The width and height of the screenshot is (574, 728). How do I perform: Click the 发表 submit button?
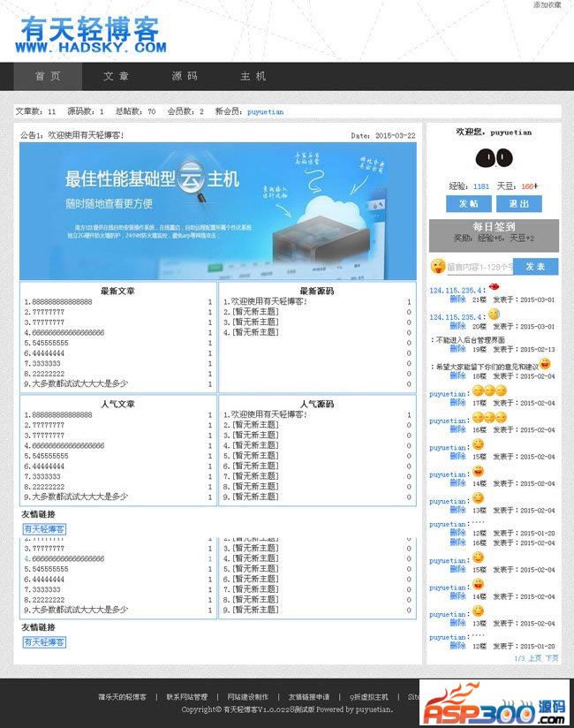[535, 267]
